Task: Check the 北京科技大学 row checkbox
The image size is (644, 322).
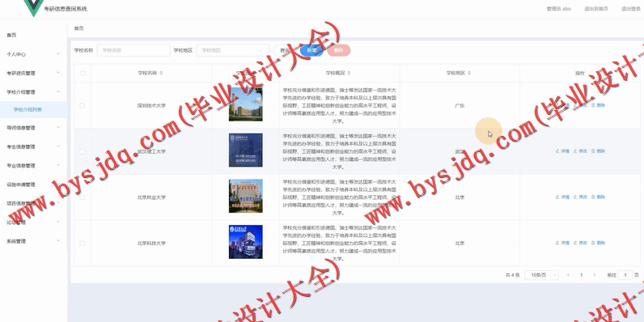Action: 83,244
